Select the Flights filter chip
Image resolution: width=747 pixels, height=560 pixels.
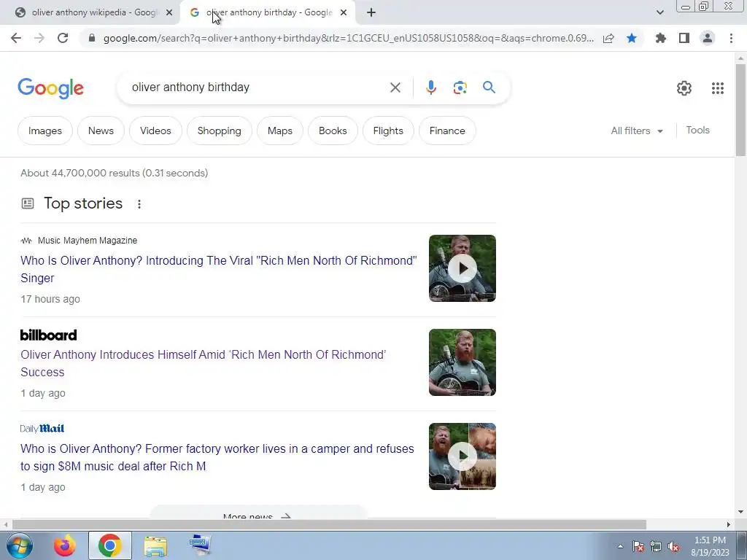tap(388, 131)
